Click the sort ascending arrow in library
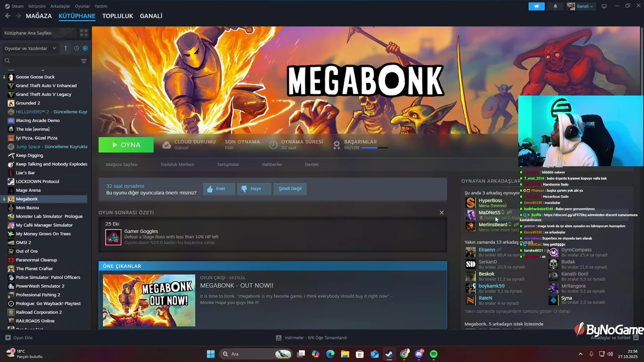This screenshot has height=362, width=644. 65,48
